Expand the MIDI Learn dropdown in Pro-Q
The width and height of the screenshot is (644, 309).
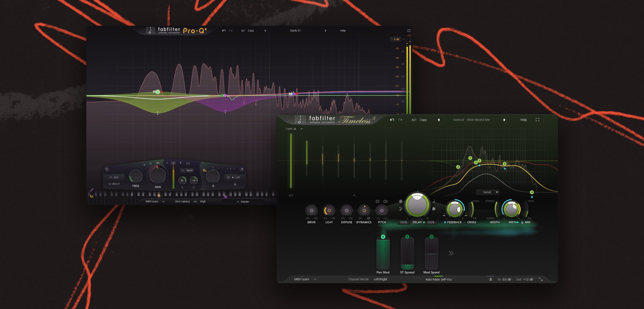click(x=163, y=202)
